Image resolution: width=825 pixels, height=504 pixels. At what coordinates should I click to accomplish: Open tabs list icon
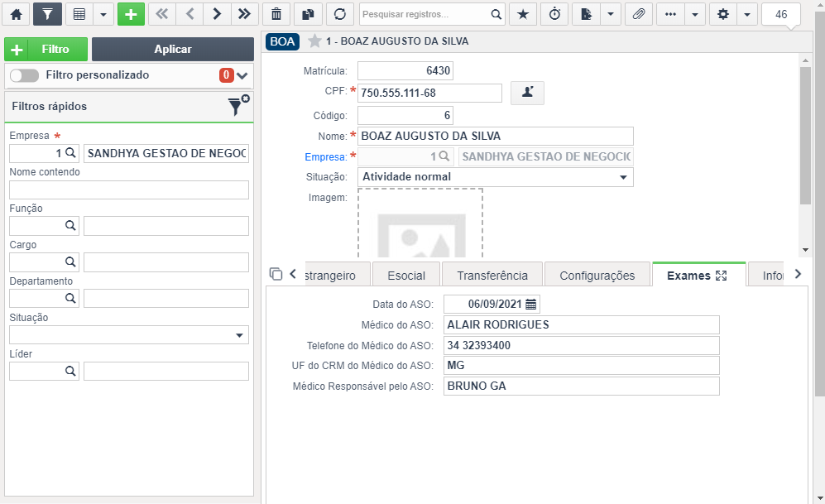pyautogui.click(x=276, y=274)
